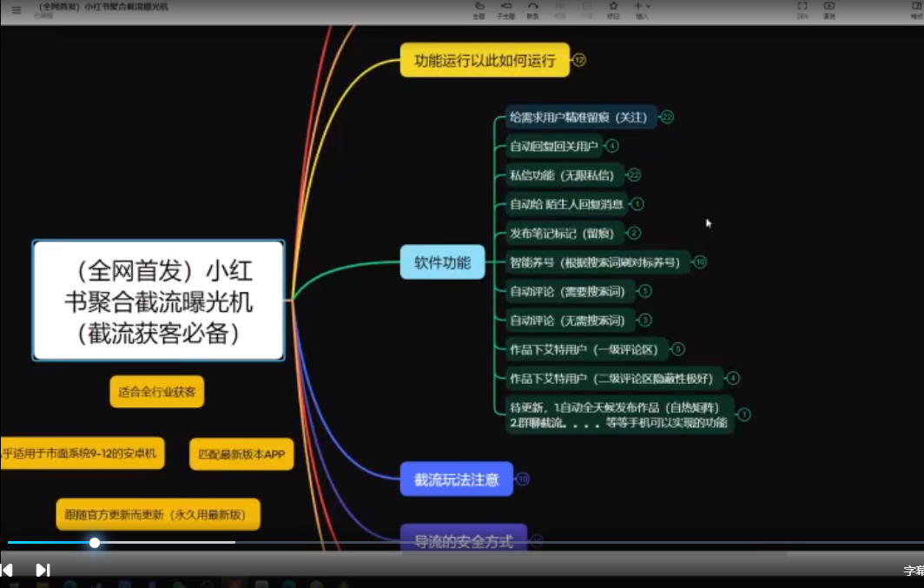Select the 作品下艾特用户（一级评论区） subtopic
The height and width of the screenshot is (588, 924).
point(585,349)
